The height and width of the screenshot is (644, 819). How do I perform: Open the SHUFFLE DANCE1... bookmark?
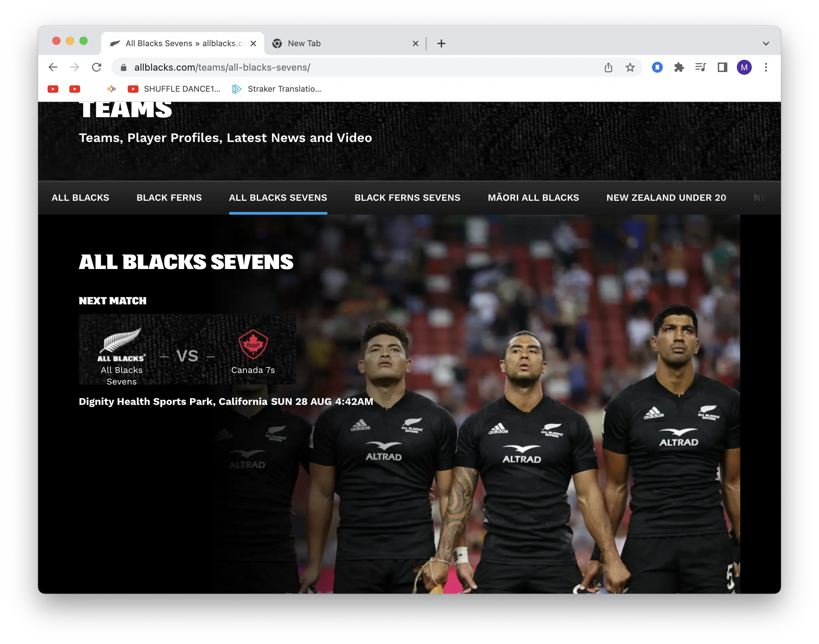[x=174, y=89]
